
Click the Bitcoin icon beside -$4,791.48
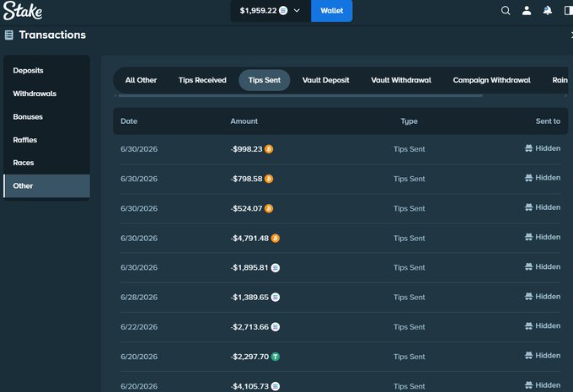pyautogui.click(x=276, y=239)
